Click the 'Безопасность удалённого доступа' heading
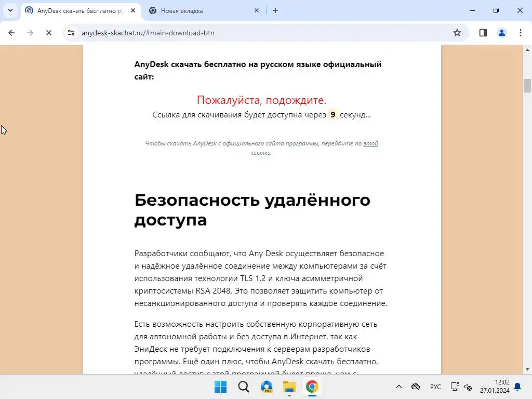Viewport: 532px width, 399px height. (x=252, y=210)
